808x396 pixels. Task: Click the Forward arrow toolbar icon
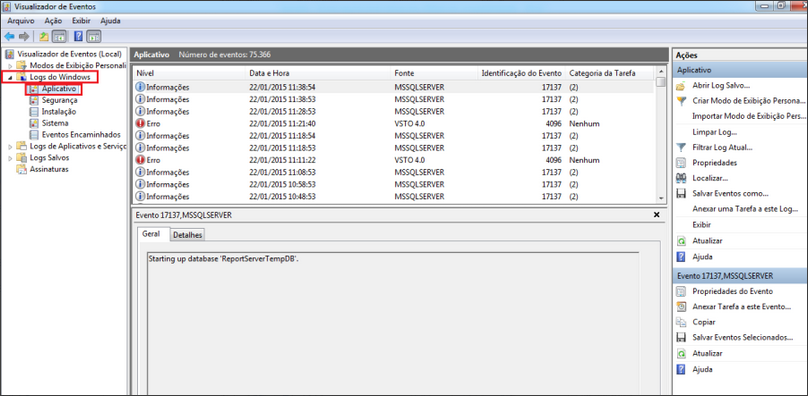(x=24, y=37)
